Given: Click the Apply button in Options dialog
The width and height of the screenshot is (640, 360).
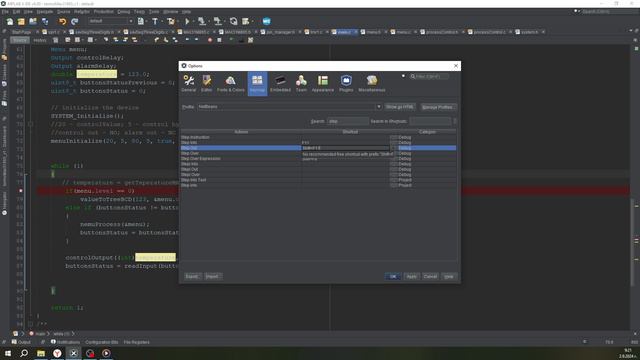Looking at the screenshot, I should 411,276.
